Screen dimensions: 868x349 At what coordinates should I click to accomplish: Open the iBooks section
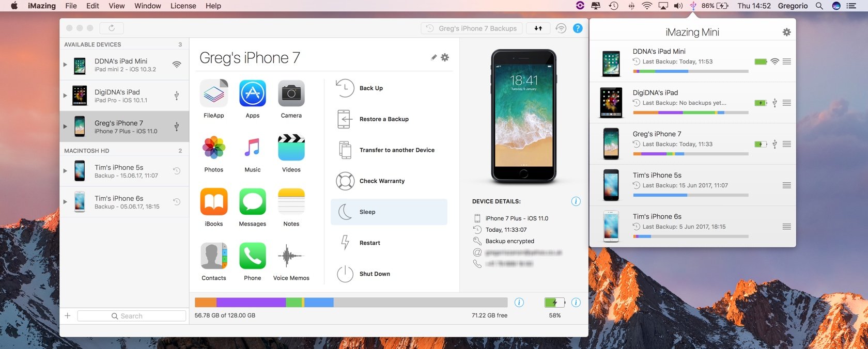(214, 202)
